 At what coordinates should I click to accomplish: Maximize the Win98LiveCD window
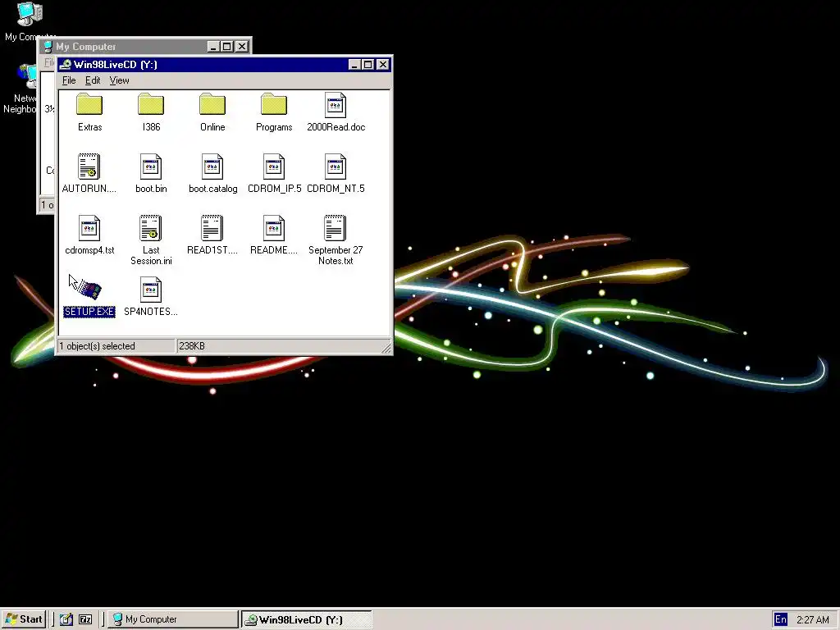pyautogui.click(x=367, y=65)
